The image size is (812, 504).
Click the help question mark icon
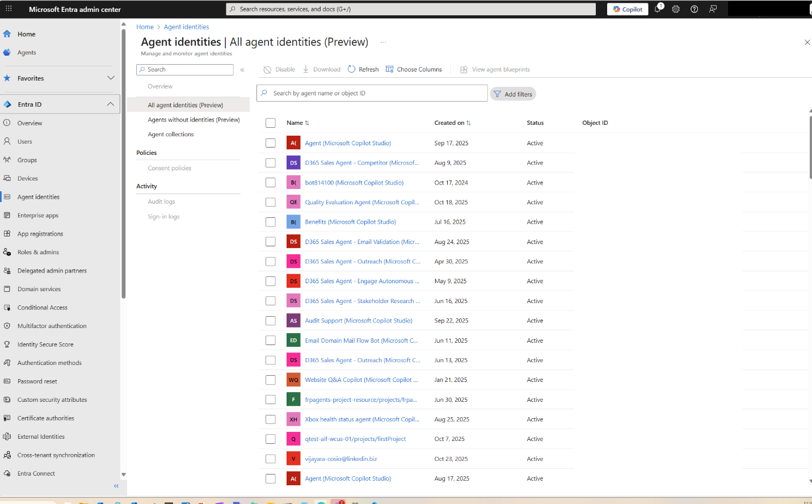694,9
